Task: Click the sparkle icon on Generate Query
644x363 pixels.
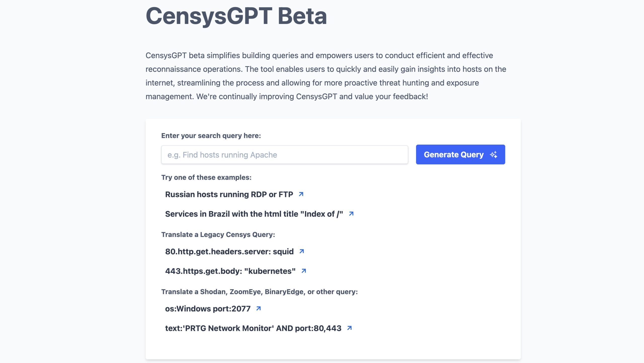Action: pyautogui.click(x=493, y=154)
